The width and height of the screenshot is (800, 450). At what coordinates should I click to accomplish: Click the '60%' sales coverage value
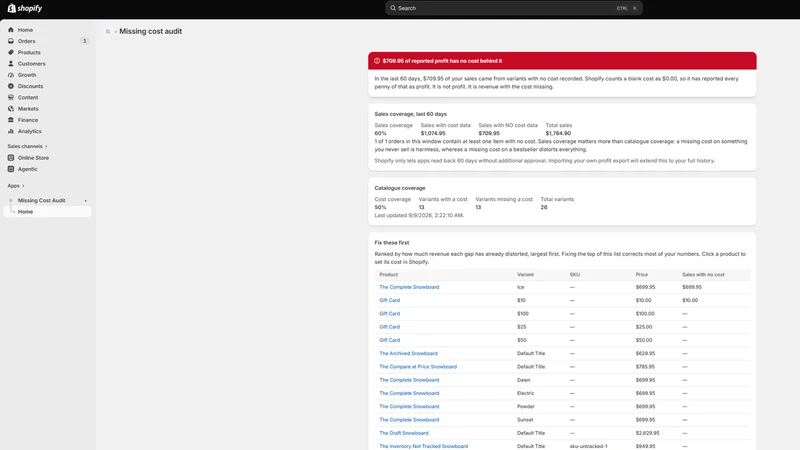(x=380, y=133)
